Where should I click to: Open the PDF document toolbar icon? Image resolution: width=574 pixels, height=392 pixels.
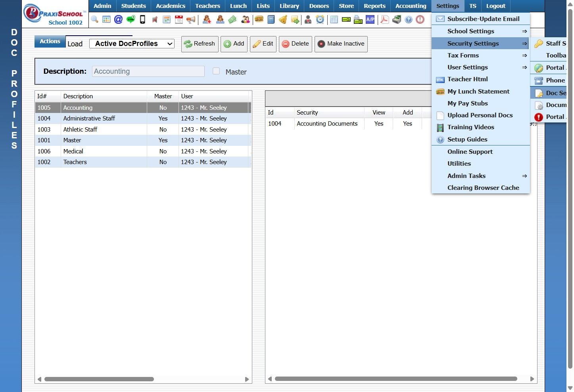click(x=384, y=19)
